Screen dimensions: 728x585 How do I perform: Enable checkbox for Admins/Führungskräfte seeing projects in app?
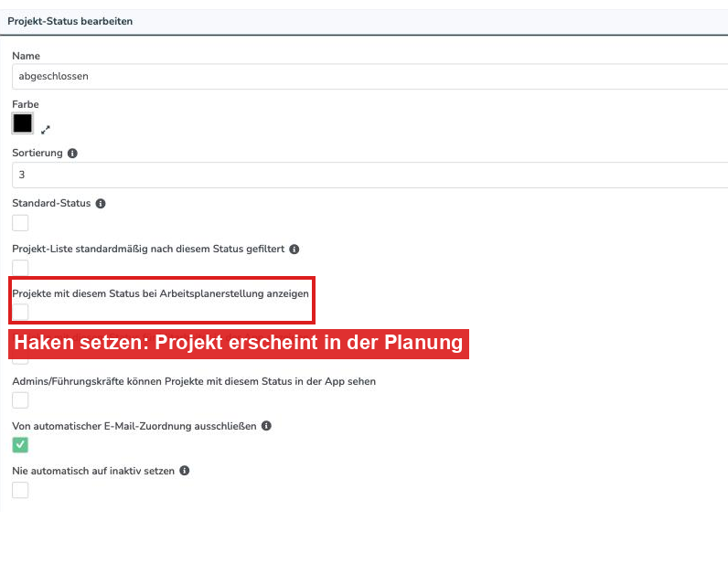pyautogui.click(x=20, y=399)
